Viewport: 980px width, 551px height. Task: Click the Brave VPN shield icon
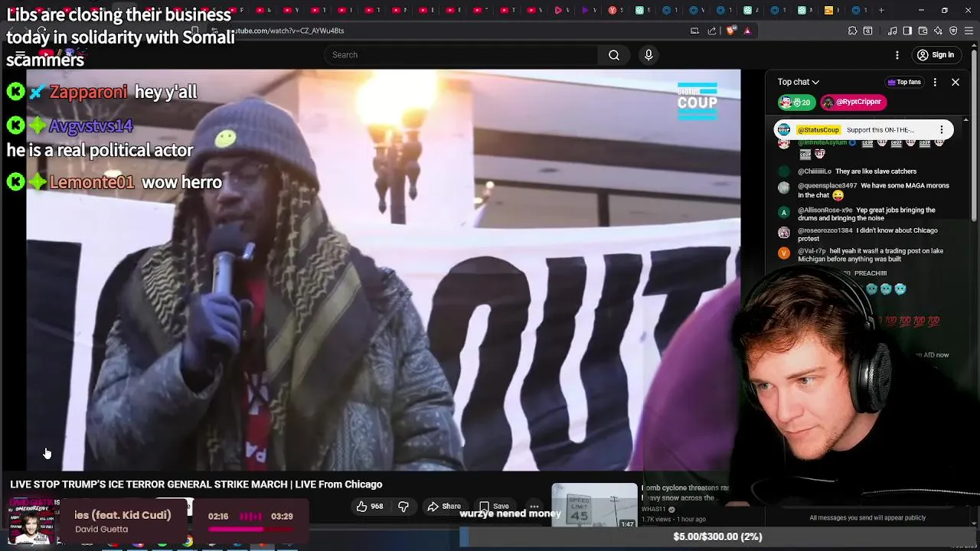click(x=953, y=31)
